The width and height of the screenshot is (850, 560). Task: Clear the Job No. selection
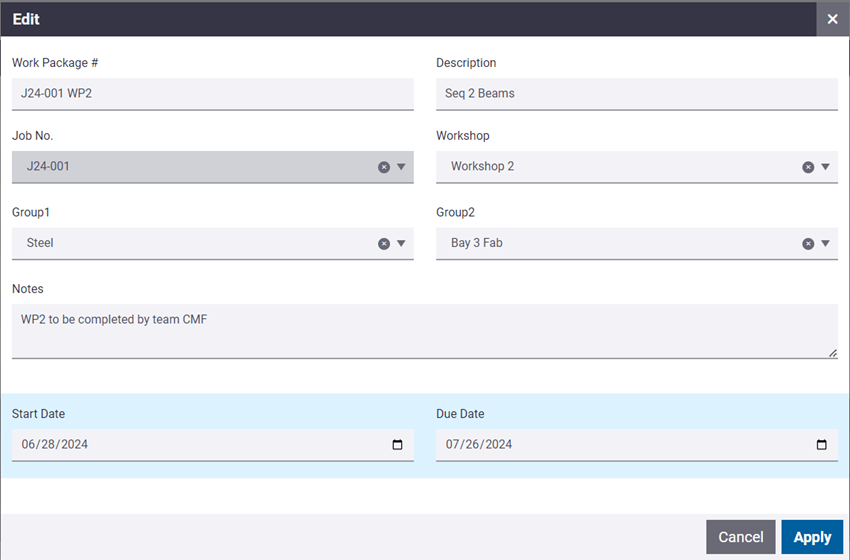pyautogui.click(x=384, y=167)
